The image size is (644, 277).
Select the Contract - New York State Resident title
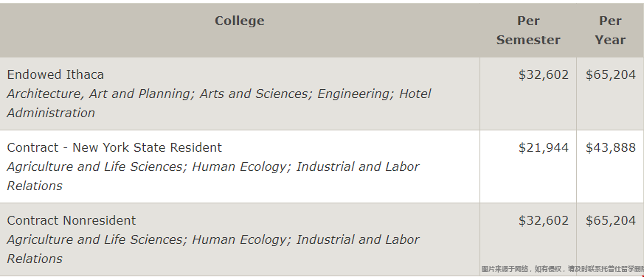click(x=114, y=148)
